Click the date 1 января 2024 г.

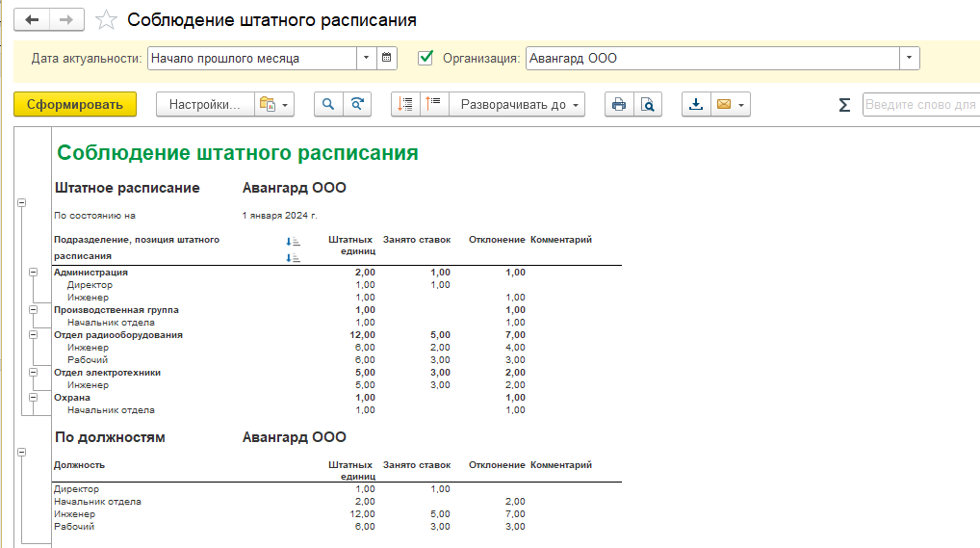pos(279,215)
